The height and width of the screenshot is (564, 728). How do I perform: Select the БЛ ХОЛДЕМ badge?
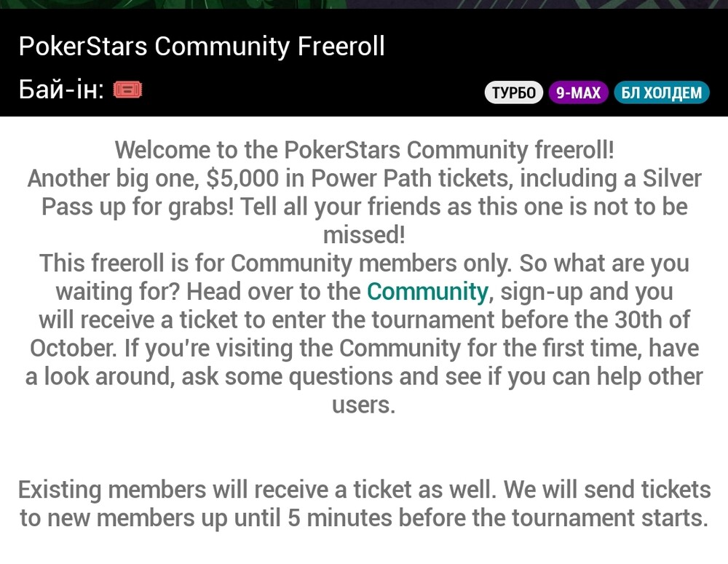tap(662, 92)
